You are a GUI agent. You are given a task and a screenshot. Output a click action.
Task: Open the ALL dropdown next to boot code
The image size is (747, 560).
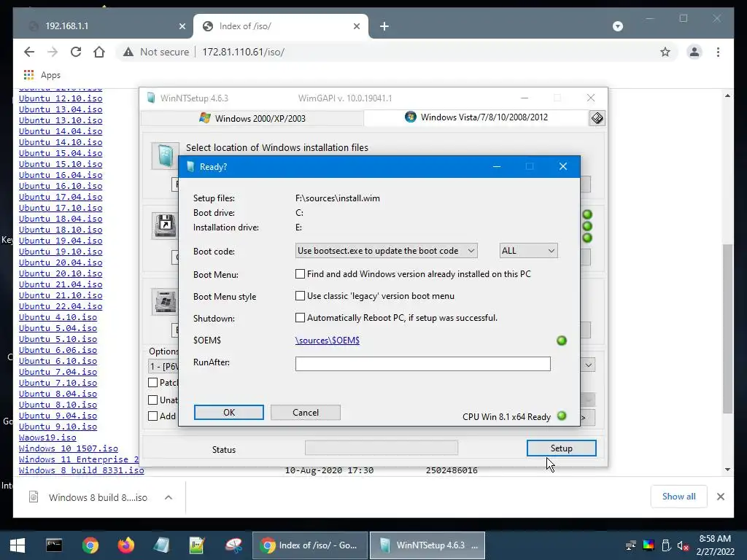pyautogui.click(x=528, y=251)
